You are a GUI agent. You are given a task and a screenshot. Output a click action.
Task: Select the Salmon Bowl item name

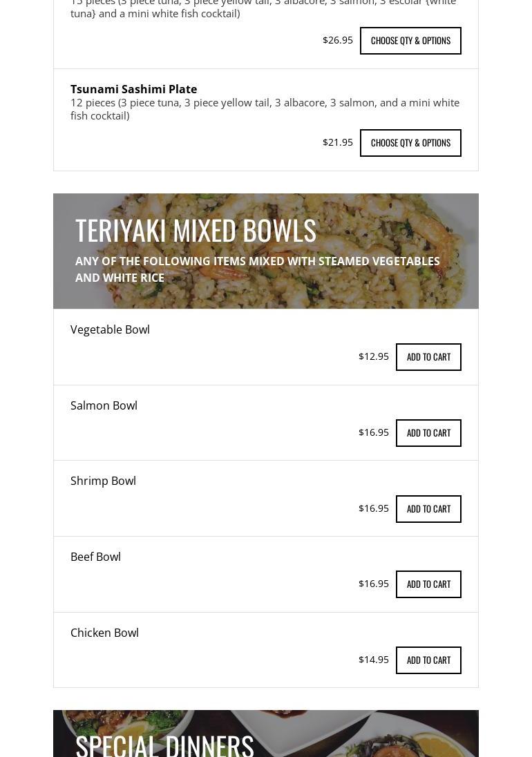click(104, 405)
